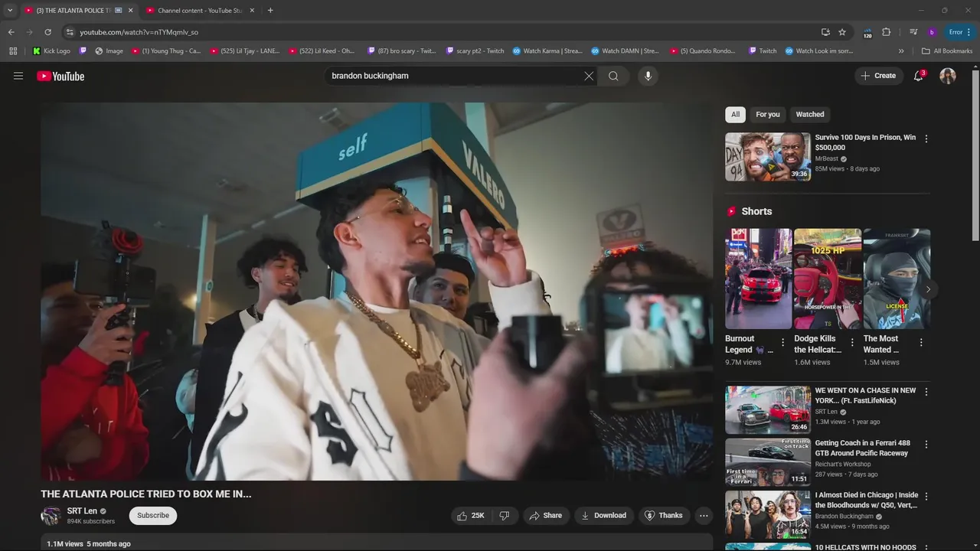Open options for The Most Wanted short
Image resolution: width=980 pixels, height=551 pixels.
click(921, 343)
